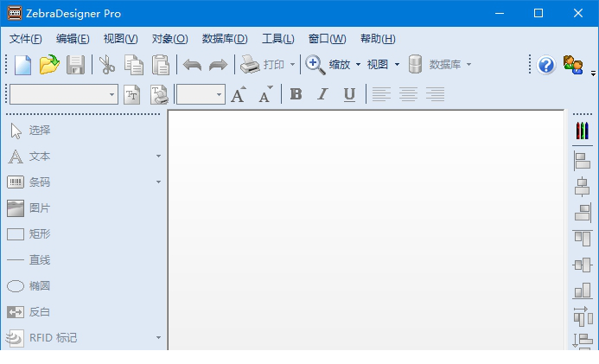Viewport: 599px width, 364px height.
Task: Redo the action arrow
Action: (x=218, y=65)
